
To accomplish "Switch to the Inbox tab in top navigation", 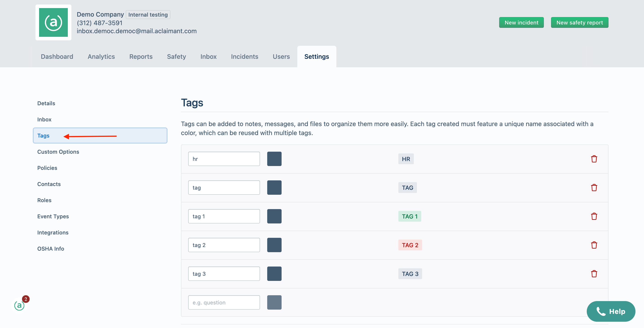I will coord(208,57).
